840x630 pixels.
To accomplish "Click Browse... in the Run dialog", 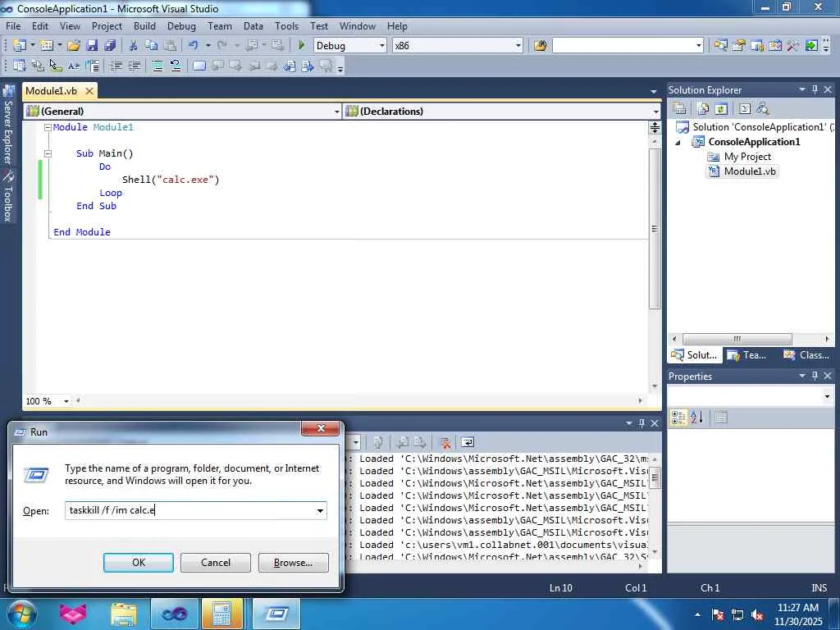I will point(293,563).
